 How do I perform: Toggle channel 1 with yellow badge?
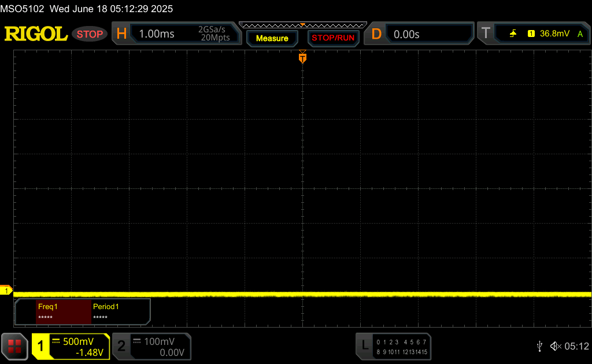pyautogui.click(x=40, y=346)
